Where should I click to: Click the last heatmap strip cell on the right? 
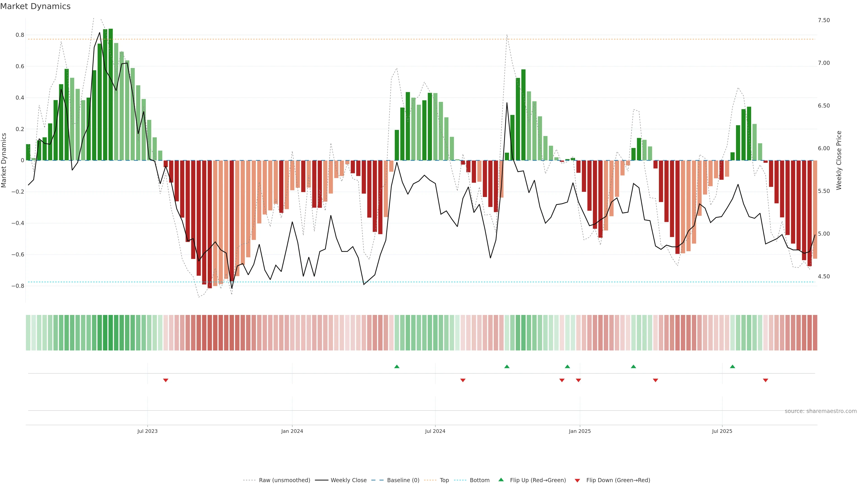click(815, 333)
